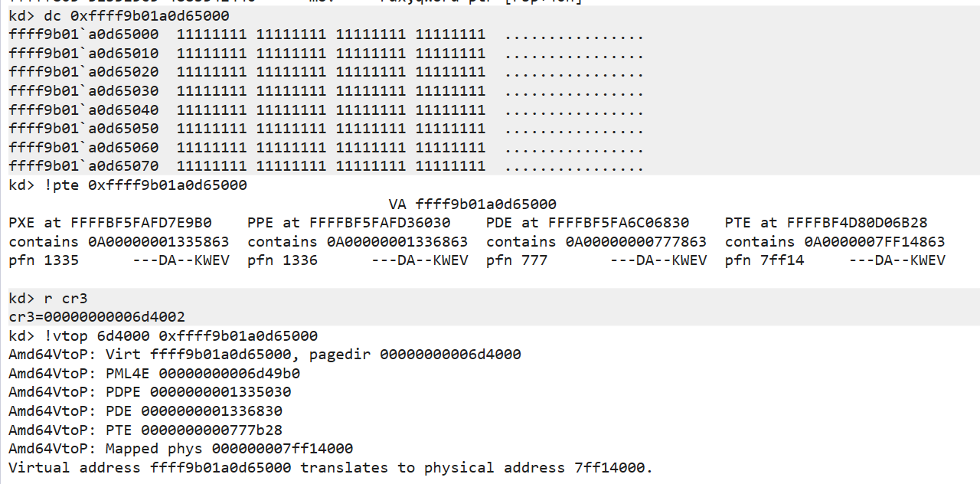Select the PDE address FFFFBF5FA6C06830
Viewport: 980px width, 484px height.
pos(619,223)
